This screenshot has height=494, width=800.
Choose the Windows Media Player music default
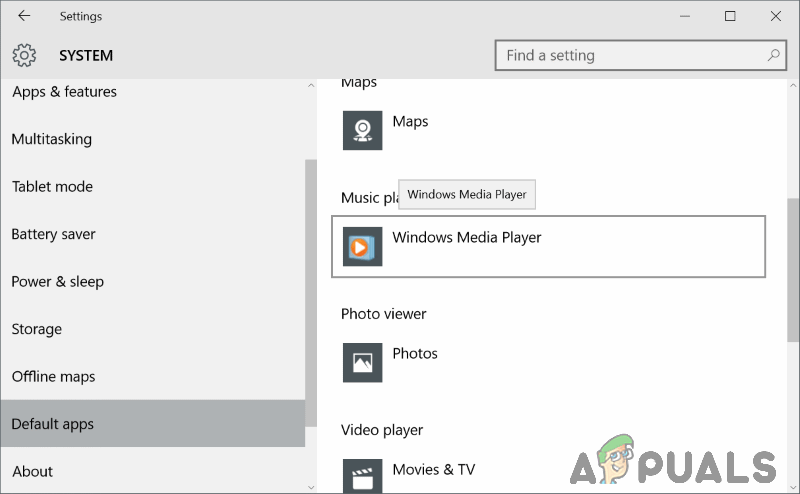tap(548, 246)
